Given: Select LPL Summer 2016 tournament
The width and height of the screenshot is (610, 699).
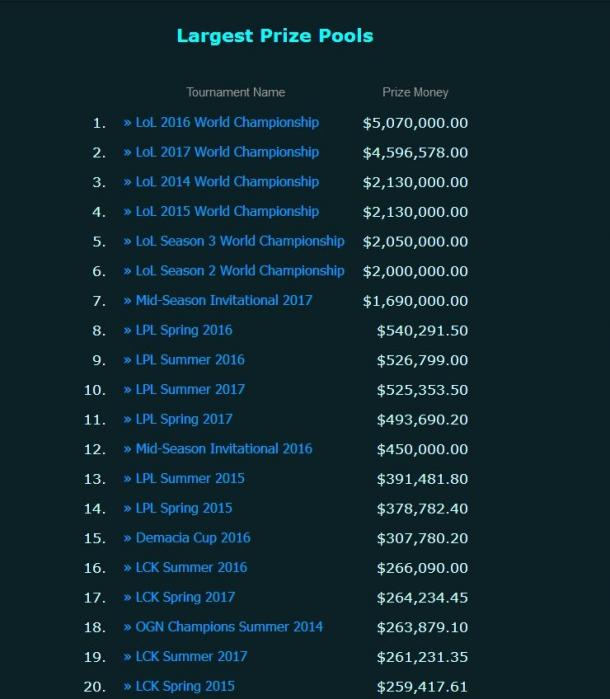Looking at the screenshot, I should click(x=190, y=360).
